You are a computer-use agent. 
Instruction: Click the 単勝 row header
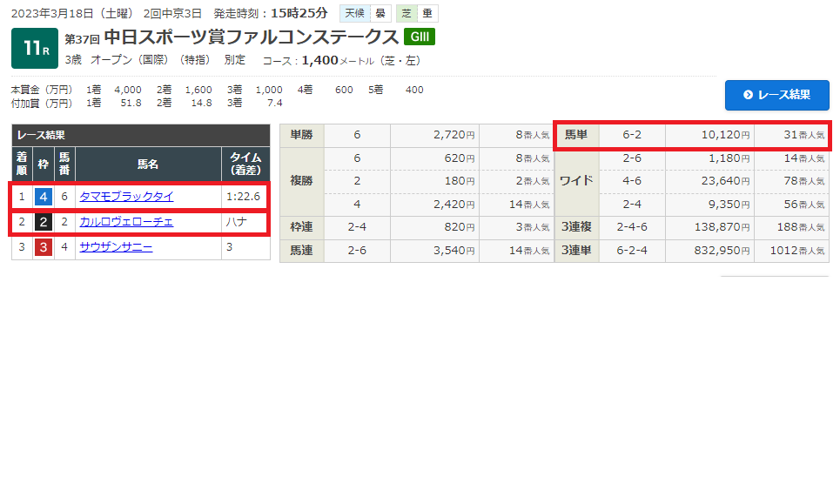tap(301, 135)
